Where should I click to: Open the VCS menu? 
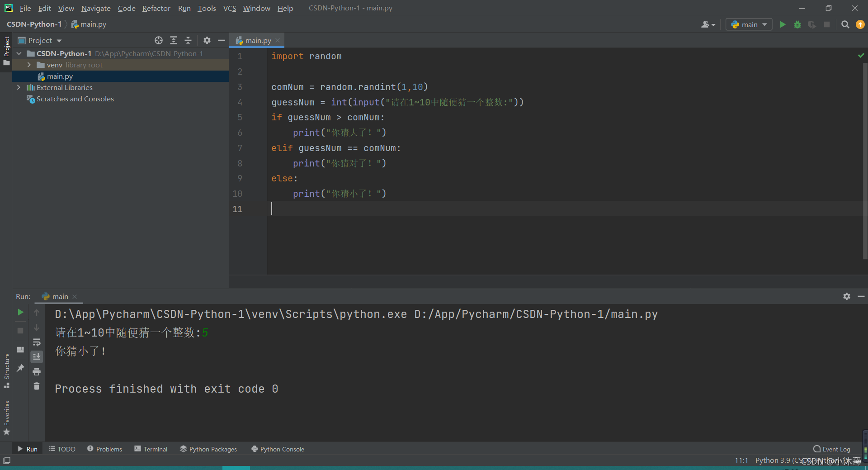pos(230,8)
